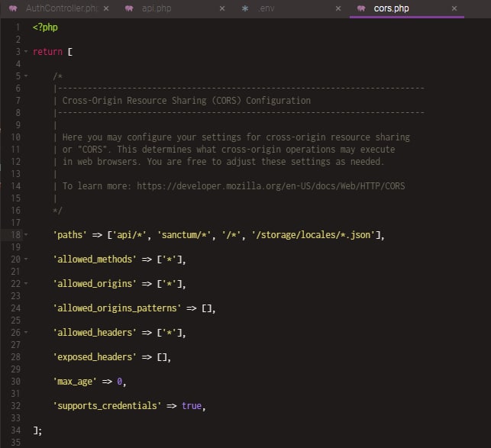Screen dimensions: 491x448
Task: Click the 'allowed_methods' key
Action: (95, 259)
